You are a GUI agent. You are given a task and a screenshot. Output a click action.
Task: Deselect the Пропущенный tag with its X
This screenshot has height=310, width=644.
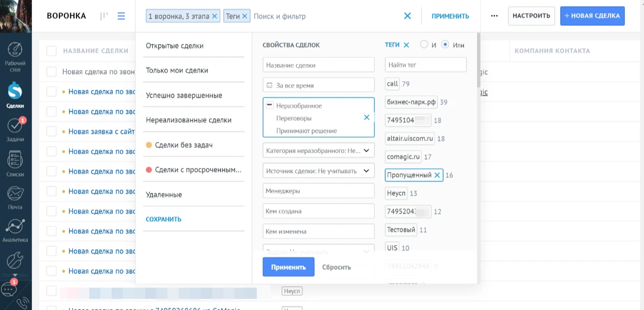(x=437, y=175)
